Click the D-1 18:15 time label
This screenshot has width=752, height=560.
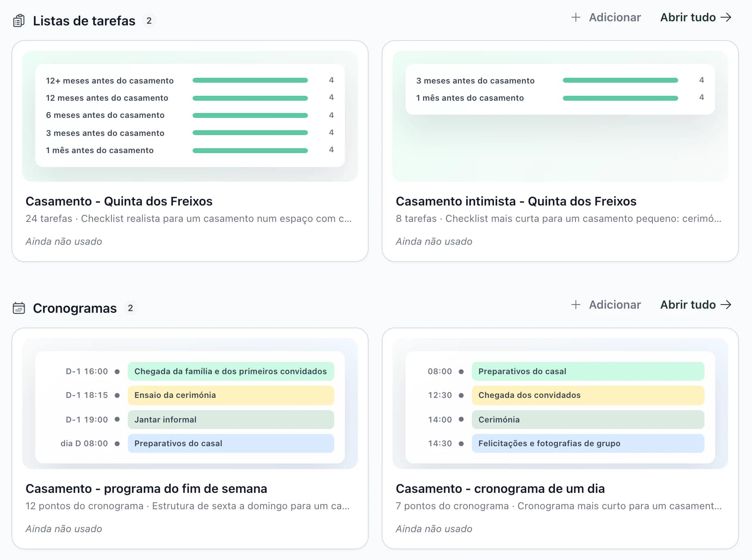tap(87, 395)
